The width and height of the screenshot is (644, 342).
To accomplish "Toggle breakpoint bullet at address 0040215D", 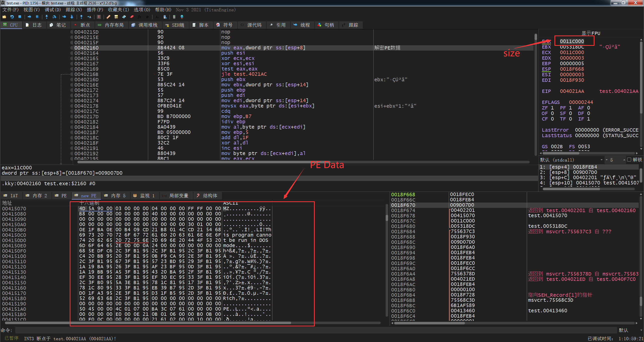I will tap(72, 32).
